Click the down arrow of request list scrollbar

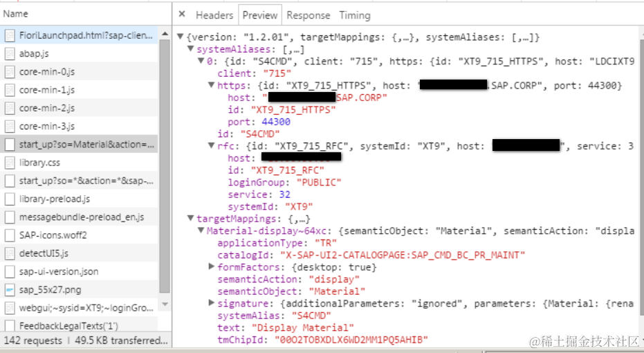coord(165,305)
